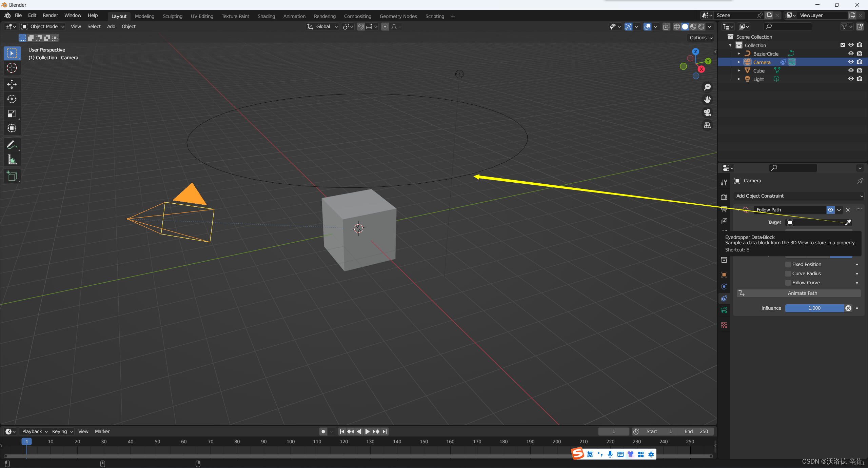This screenshot has height=468, width=868.
Task: Open the Options dropdown in viewport
Action: (701, 38)
